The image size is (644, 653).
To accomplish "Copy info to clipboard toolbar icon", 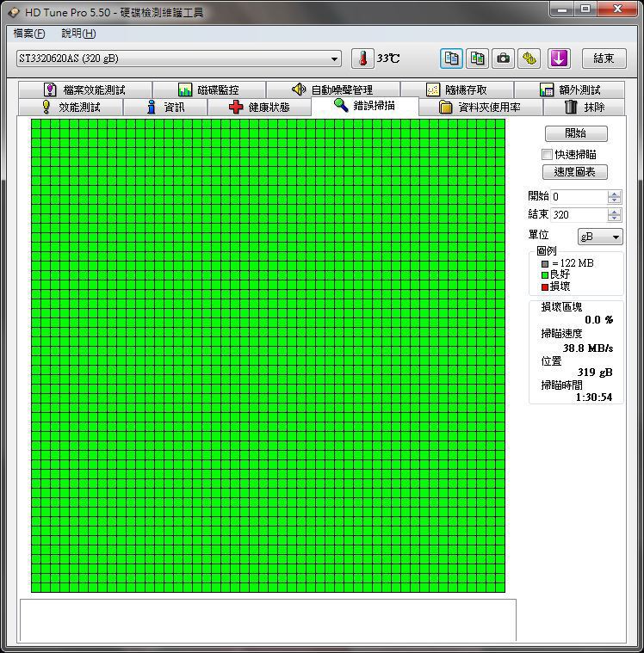I will [451, 59].
